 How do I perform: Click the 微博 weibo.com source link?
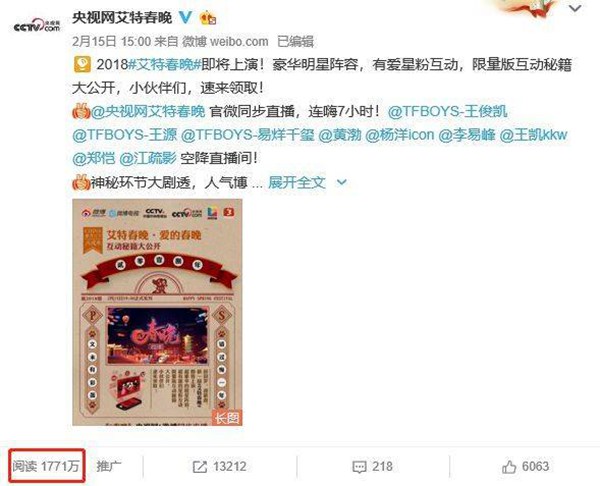tap(225, 41)
